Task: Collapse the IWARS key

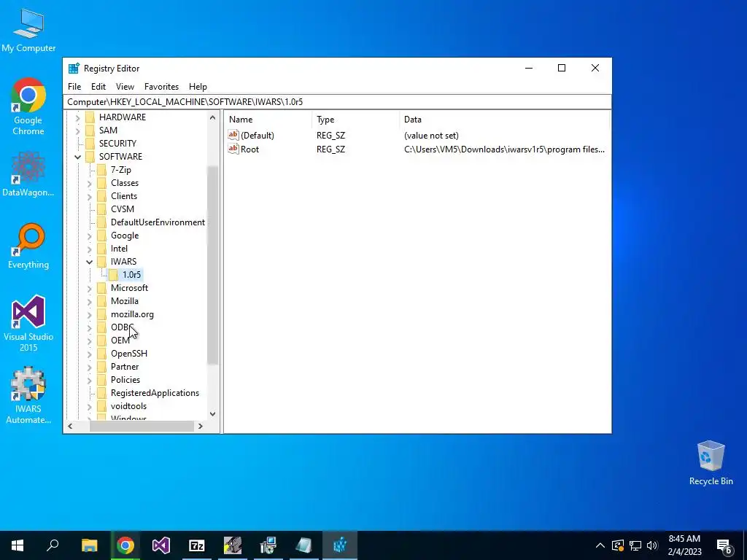Action: (90, 262)
